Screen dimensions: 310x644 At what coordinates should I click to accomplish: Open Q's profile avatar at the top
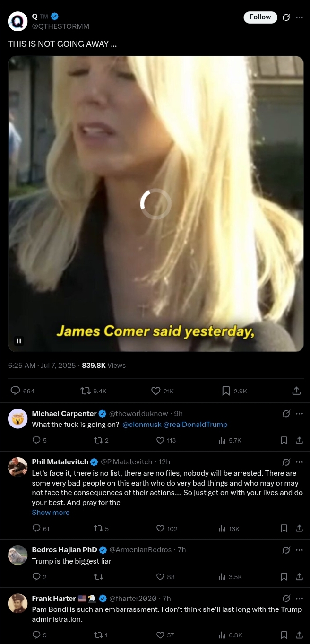point(18,21)
